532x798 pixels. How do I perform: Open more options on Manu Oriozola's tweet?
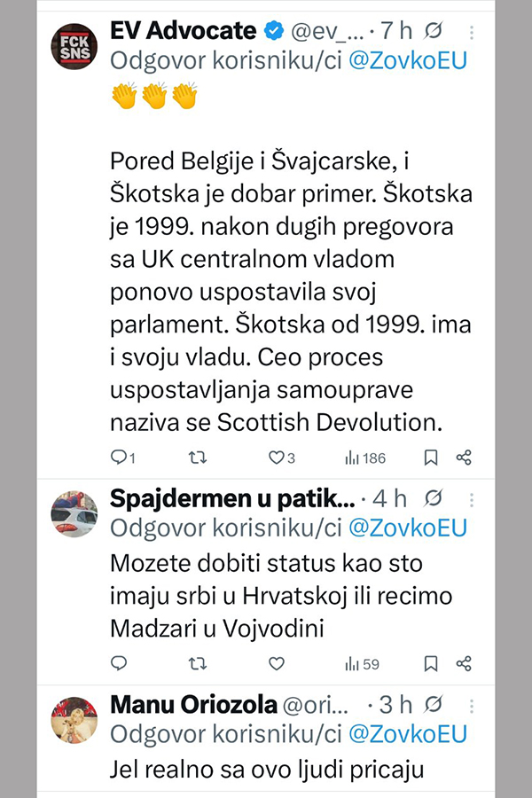coord(471,706)
